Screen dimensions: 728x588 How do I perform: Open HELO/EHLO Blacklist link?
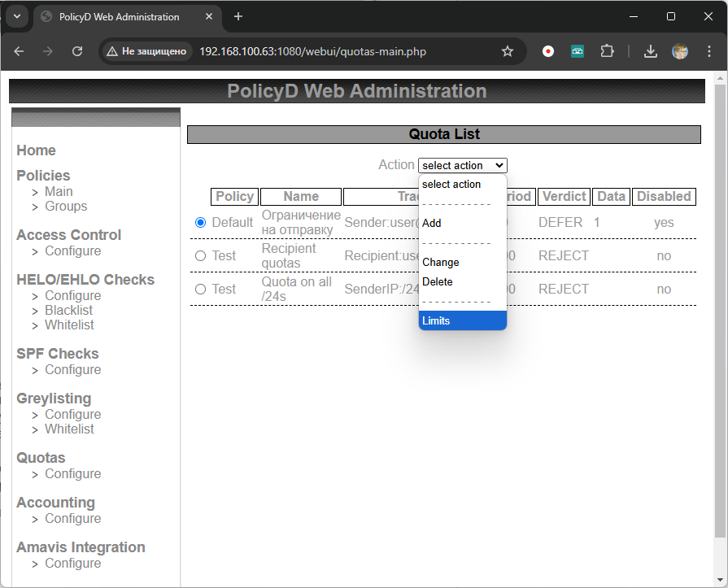point(68,310)
